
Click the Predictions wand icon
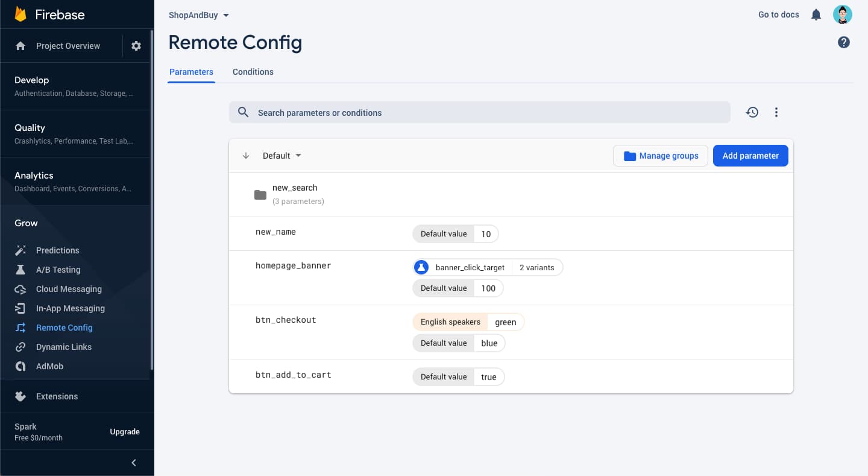pos(20,250)
